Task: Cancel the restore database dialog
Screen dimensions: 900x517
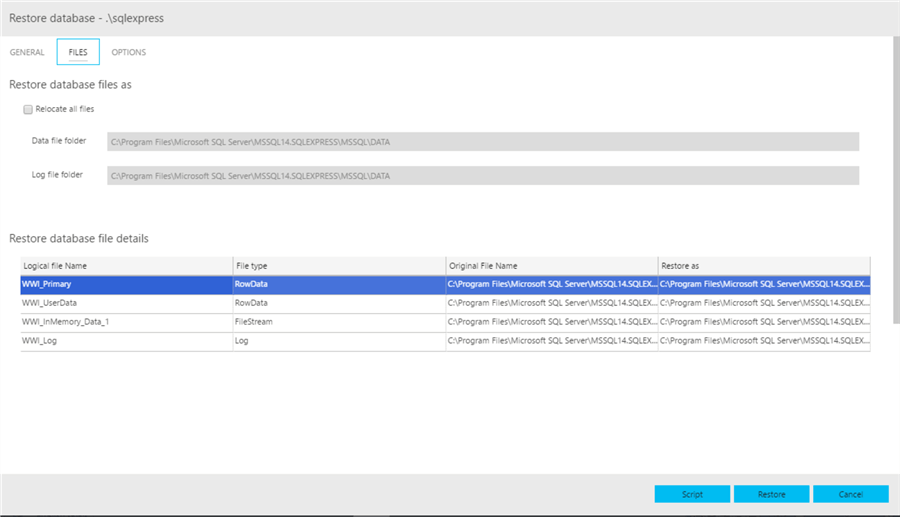Action: tap(850, 494)
